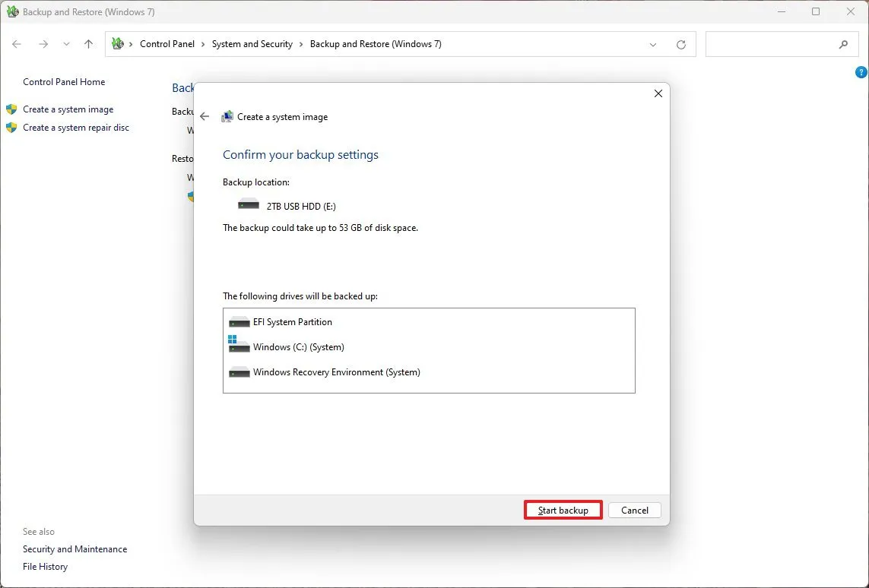The image size is (869, 588).
Task: Click the Windows (C:) drive icon
Action: pyautogui.click(x=239, y=346)
